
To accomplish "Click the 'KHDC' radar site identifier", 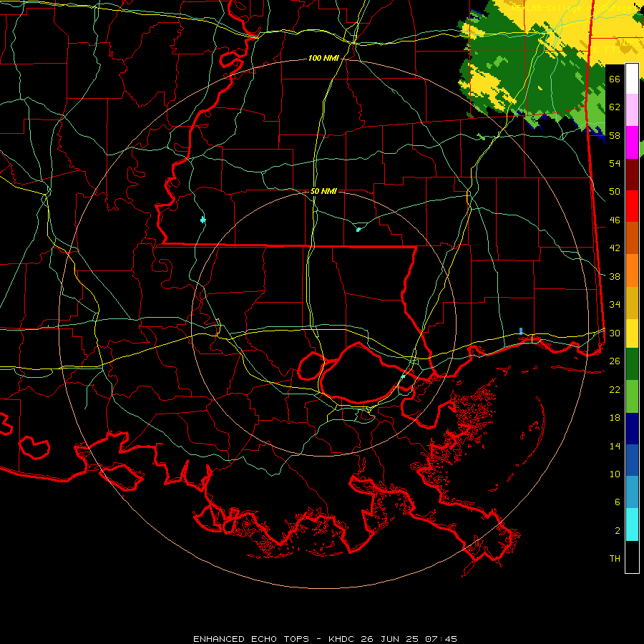I will pos(343,639).
